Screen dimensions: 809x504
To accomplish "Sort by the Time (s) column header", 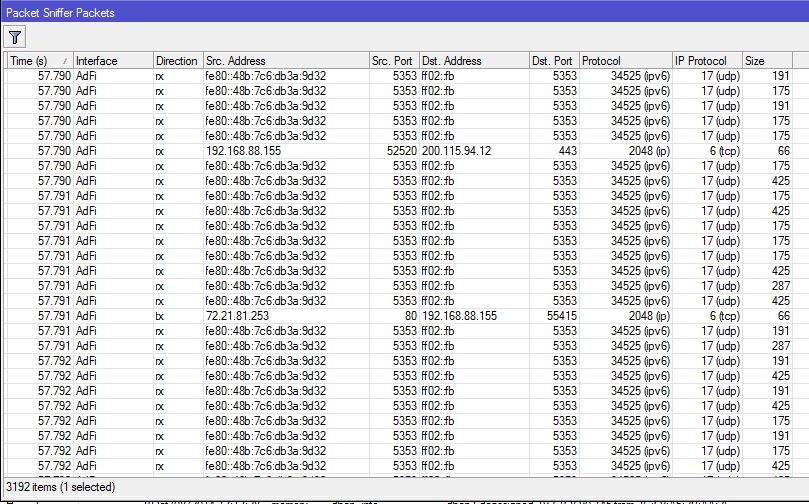I will 40,60.
